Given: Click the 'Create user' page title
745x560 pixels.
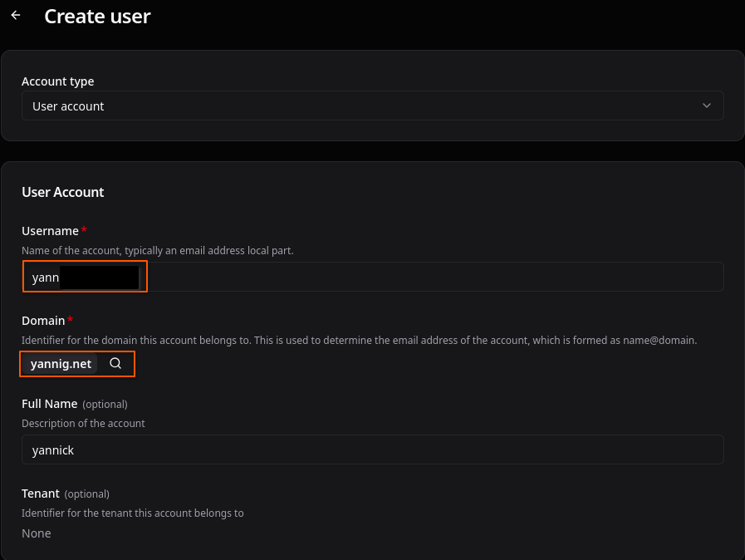Looking at the screenshot, I should [x=97, y=16].
